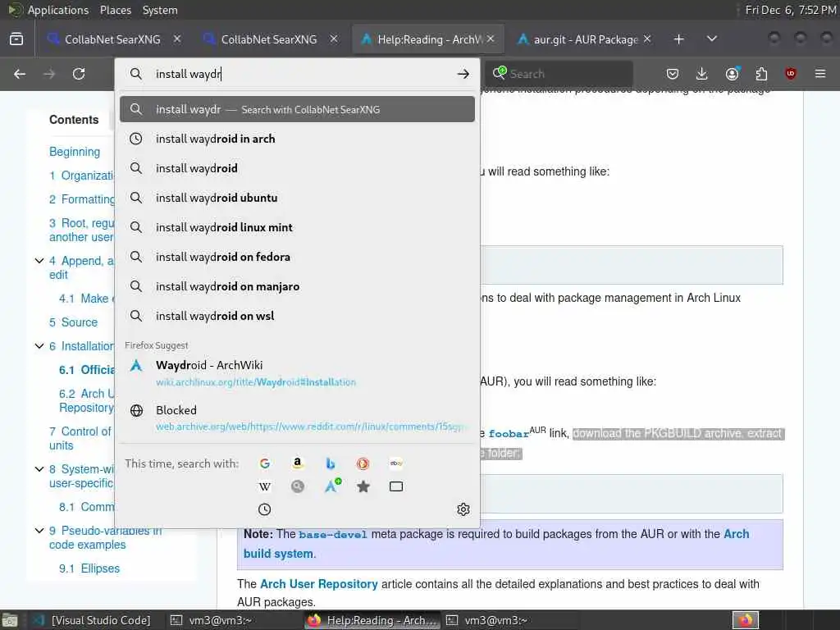Choose install waydroid ubuntu suggestion

[x=297, y=198]
